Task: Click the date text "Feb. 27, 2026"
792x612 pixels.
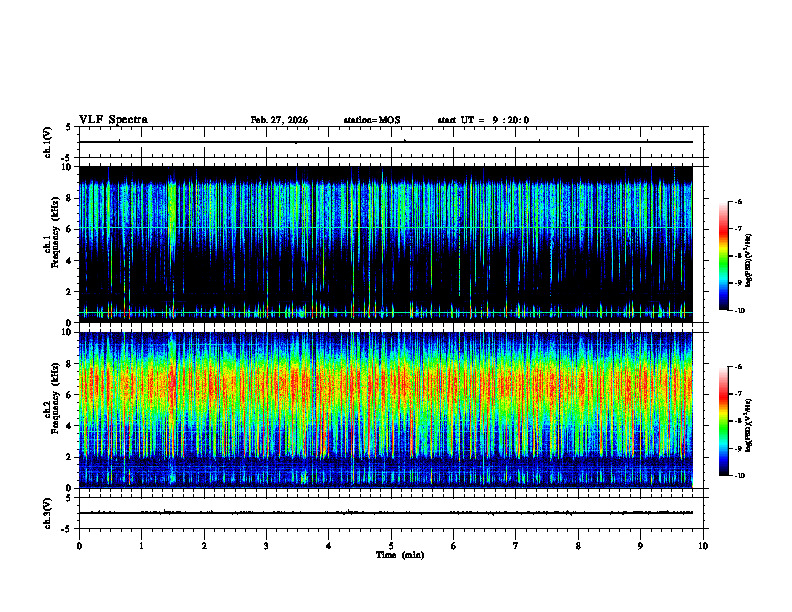Action: click(x=279, y=120)
